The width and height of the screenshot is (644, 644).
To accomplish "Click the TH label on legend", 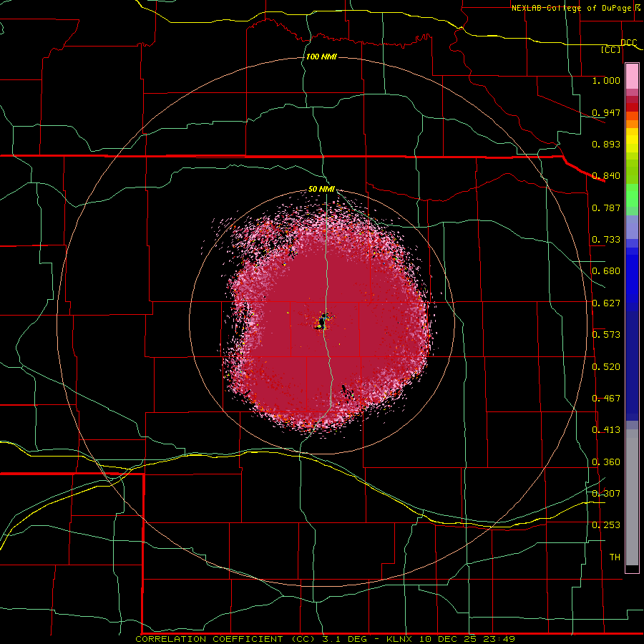I will 615,557.
